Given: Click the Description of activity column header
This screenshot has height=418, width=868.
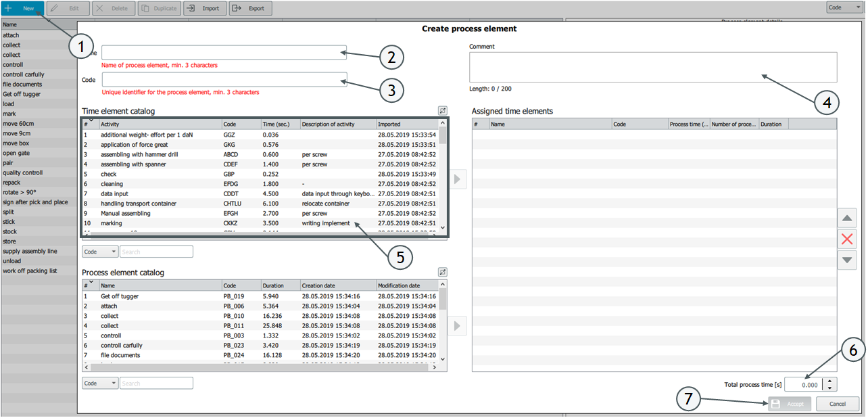Looking at the screenshot, I should 338,124.
